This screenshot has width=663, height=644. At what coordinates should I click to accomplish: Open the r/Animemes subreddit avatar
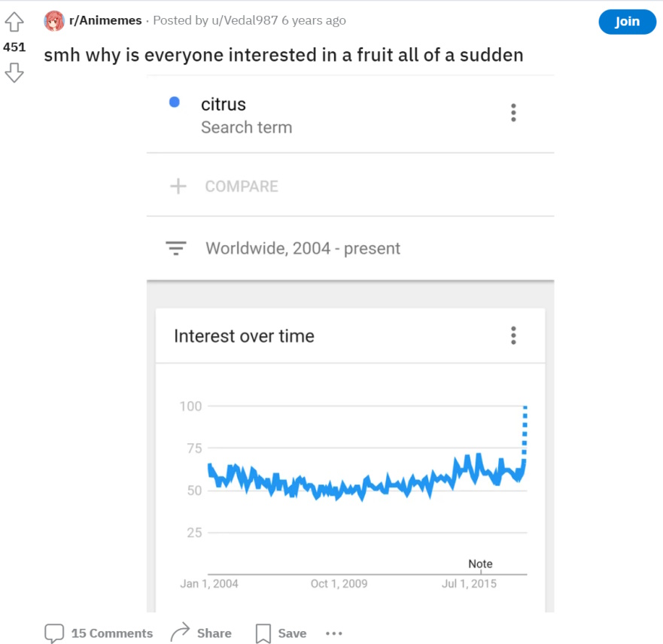pyautogui.click(x=54, y=21)
